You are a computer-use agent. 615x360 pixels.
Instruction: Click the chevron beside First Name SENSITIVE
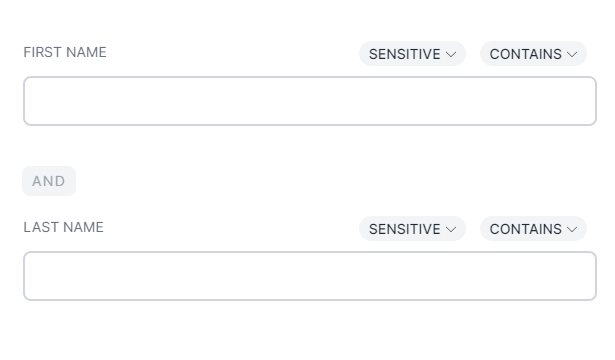(x=451, y=54)
